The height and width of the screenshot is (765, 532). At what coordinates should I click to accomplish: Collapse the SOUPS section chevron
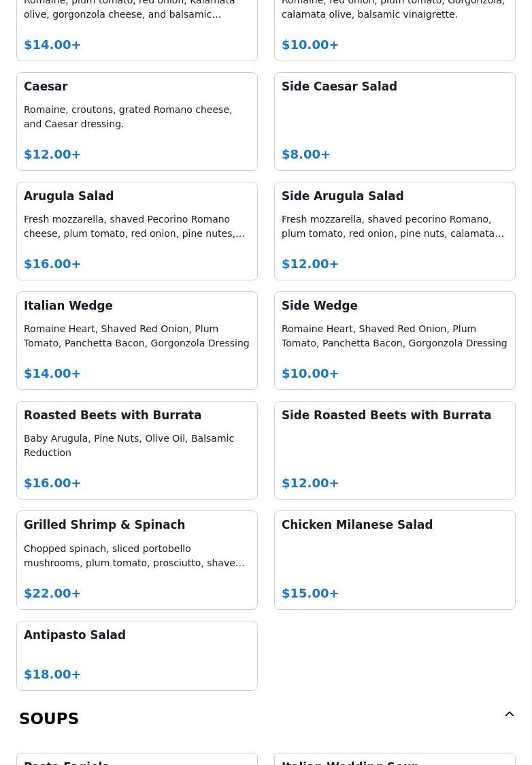click(x=509, y=715)
